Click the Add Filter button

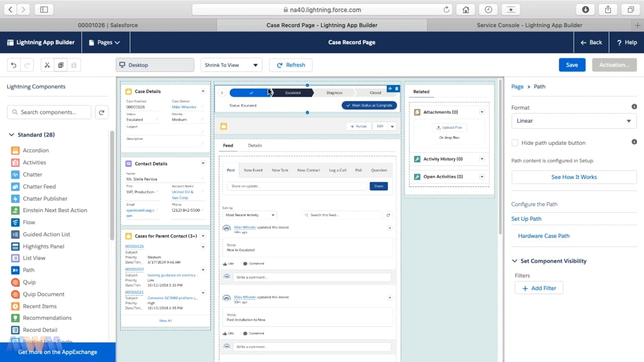click(539, 288)
